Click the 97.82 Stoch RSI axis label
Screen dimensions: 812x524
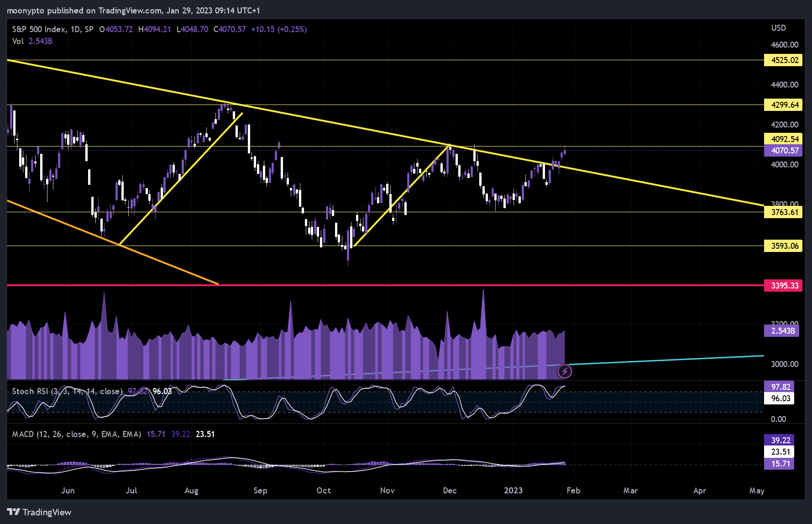(x=779, y=387)
